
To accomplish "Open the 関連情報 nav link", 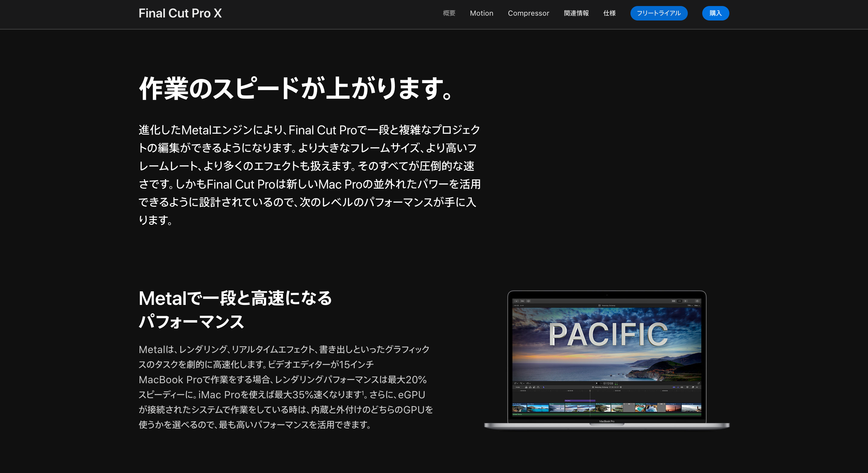I will 576,13.
